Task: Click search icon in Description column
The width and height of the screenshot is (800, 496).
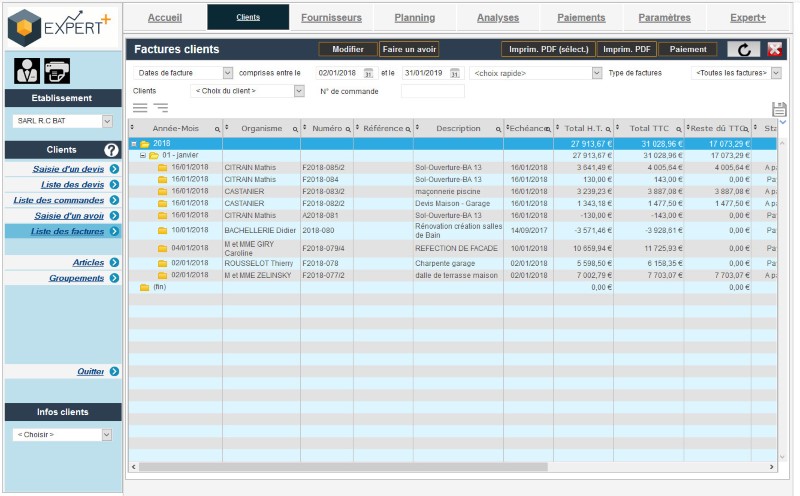Action: 498,130
